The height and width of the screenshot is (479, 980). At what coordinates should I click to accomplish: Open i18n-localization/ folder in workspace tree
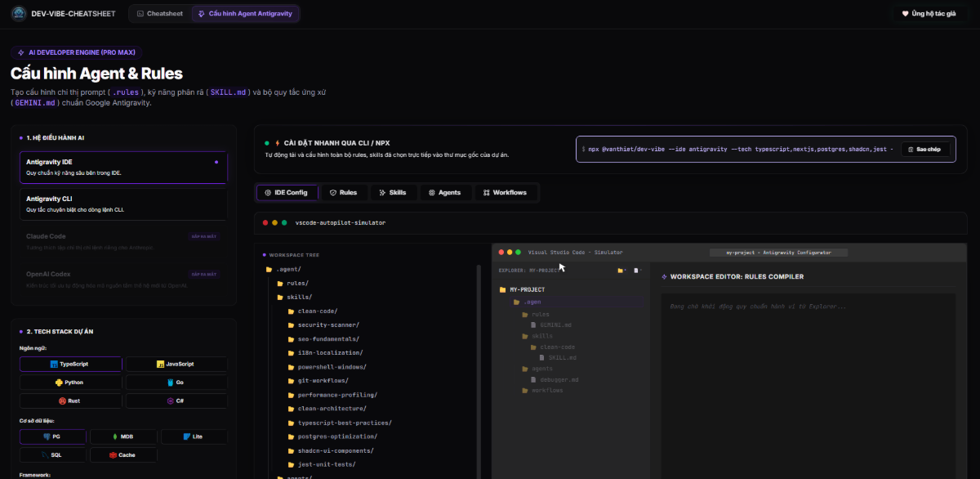(x=325, y=352)
